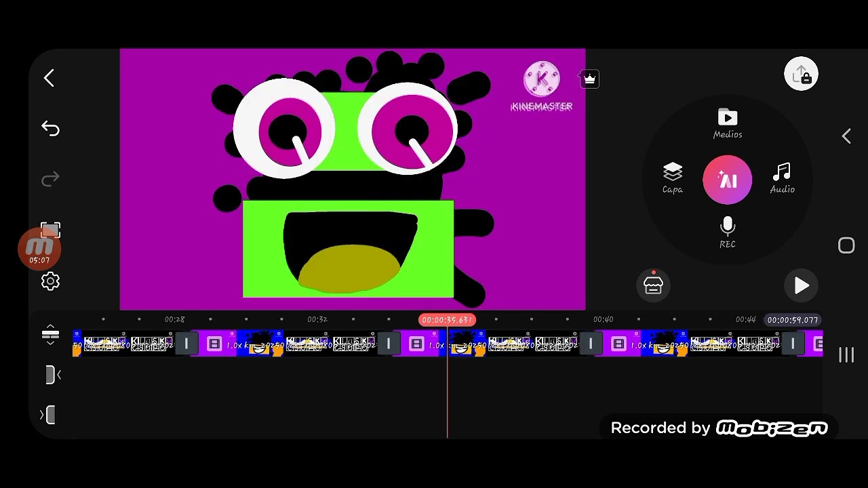Tap the 00:40 ruler mark
The width and height of the screenshot is (868, 488).
[603, 319]
